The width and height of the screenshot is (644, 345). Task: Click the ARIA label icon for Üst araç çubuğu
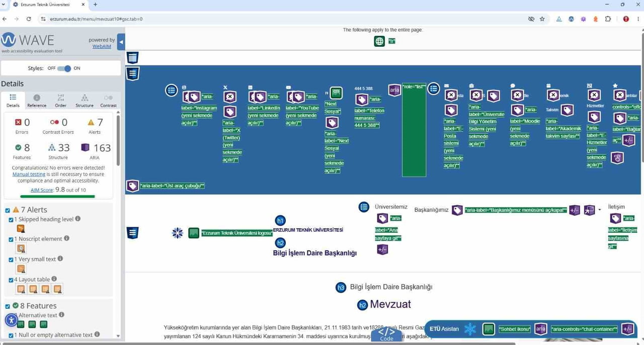coord(132,186)
